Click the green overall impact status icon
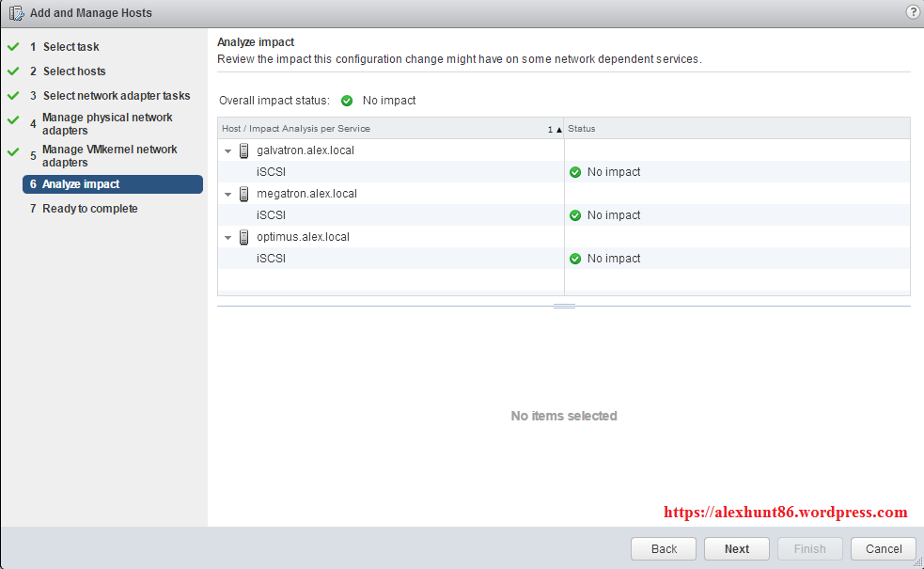 click(347, 101)
